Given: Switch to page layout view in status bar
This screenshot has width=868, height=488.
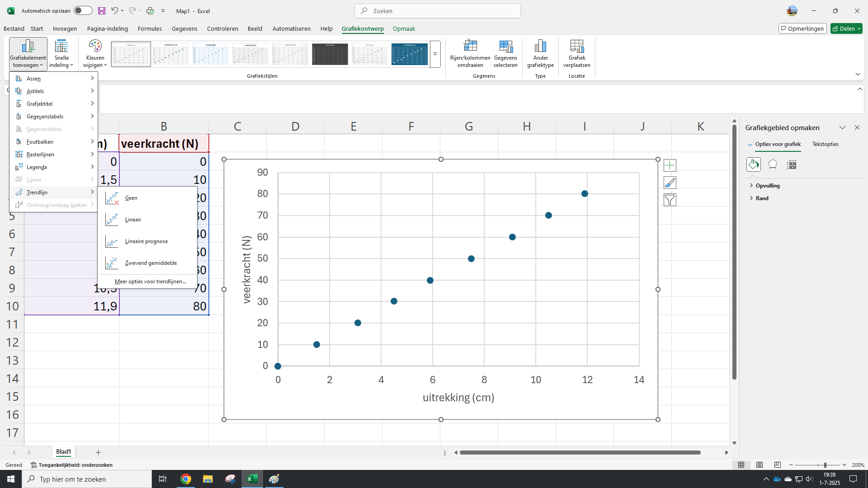Looking at the screenshot, I should [759, 465].
